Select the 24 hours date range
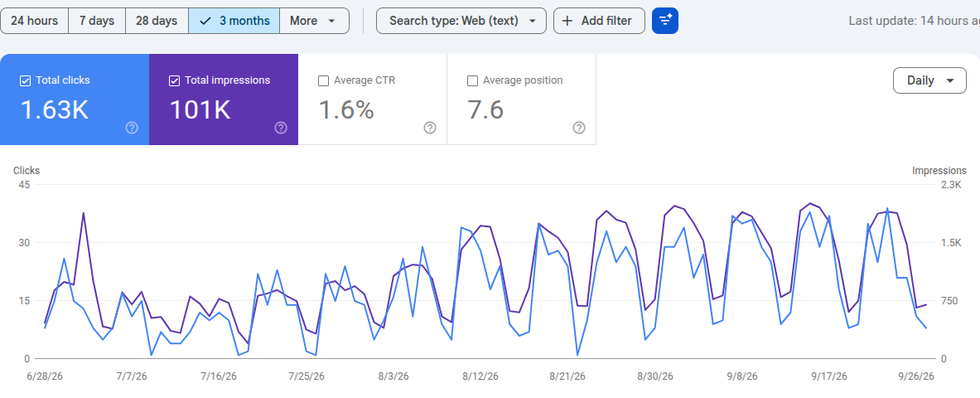 click(34, 21)
